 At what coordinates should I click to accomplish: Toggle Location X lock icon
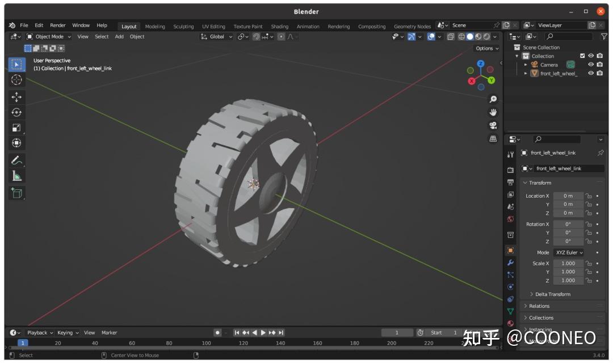589,196
